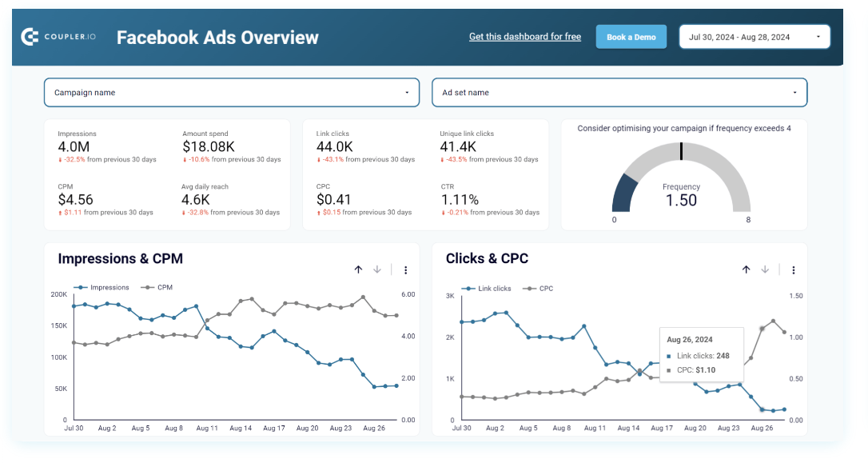This screenshot has width=868, height=463.
Task: Toggle CPC series in chart legend
Action: [x=545, y=288]
